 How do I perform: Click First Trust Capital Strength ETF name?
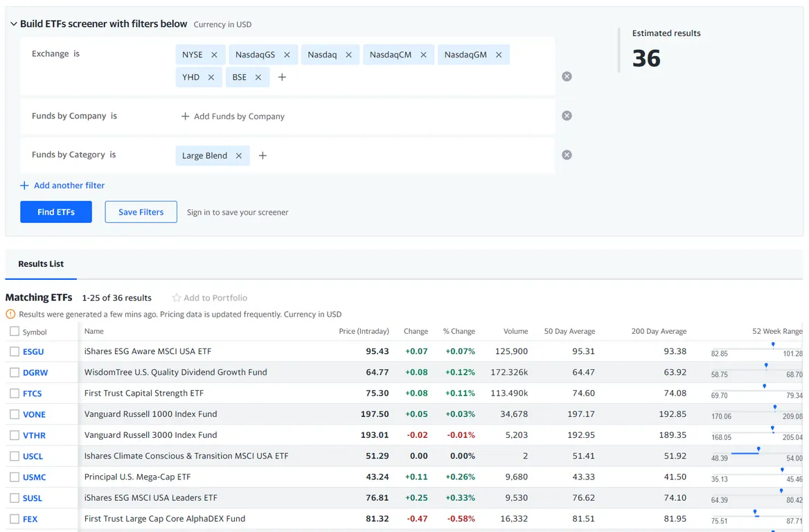[144, 393]
